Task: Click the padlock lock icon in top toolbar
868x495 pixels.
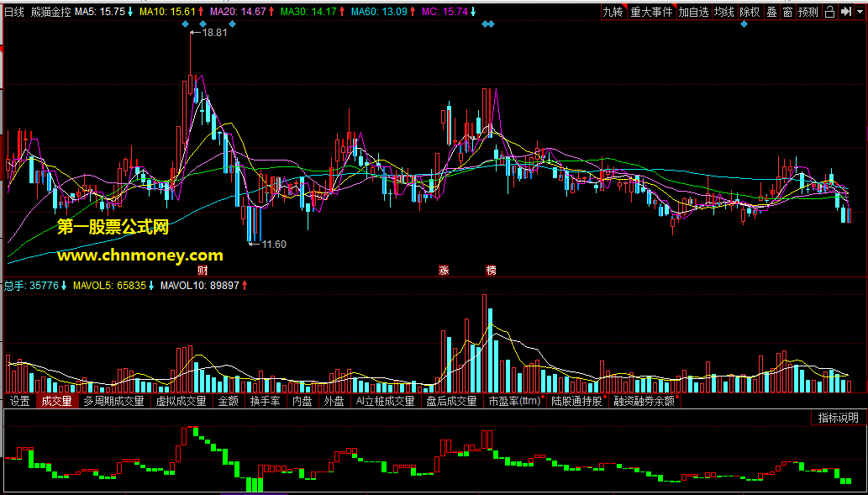Action: click(829, 12)
